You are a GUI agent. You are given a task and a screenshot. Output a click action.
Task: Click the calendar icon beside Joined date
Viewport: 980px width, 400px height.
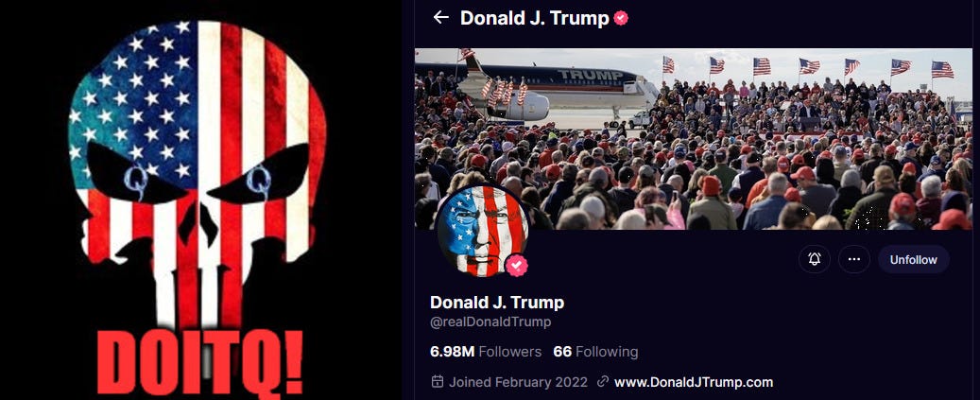point(438,382)
